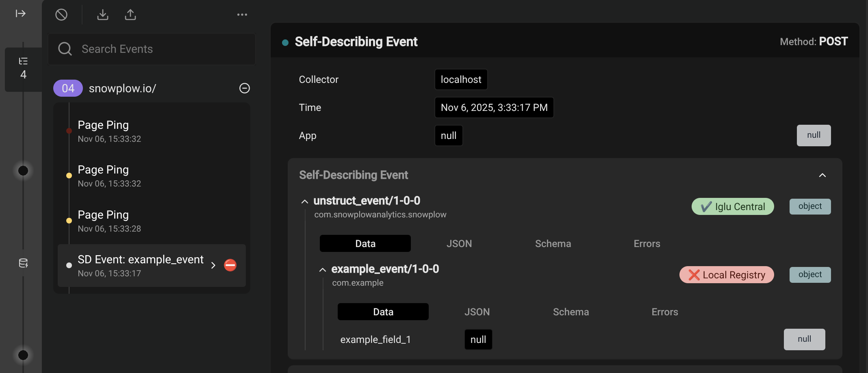This screenshot has height=373, width=868.
Task: Collapse the snowplow.io group
Action: point(245,88)
